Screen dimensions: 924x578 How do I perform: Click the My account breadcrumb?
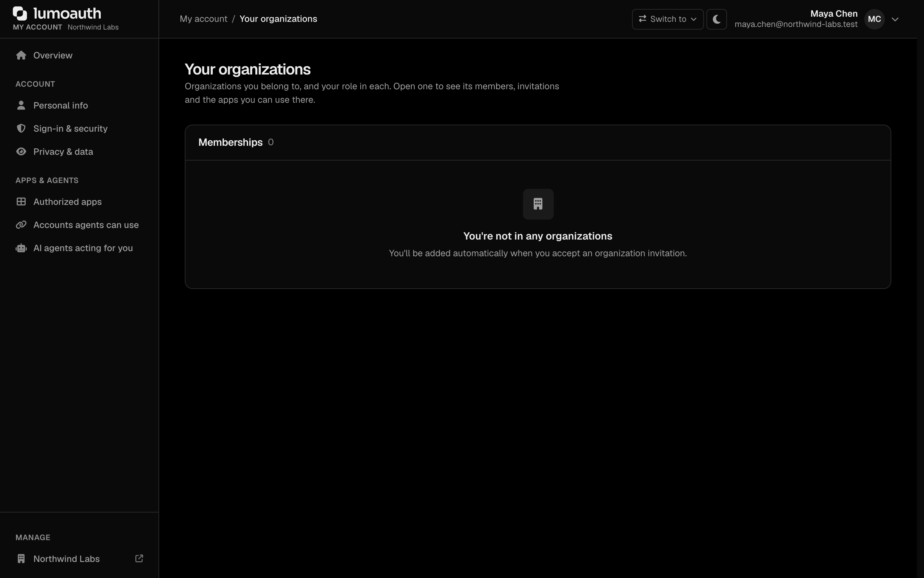tap(203, 19)
